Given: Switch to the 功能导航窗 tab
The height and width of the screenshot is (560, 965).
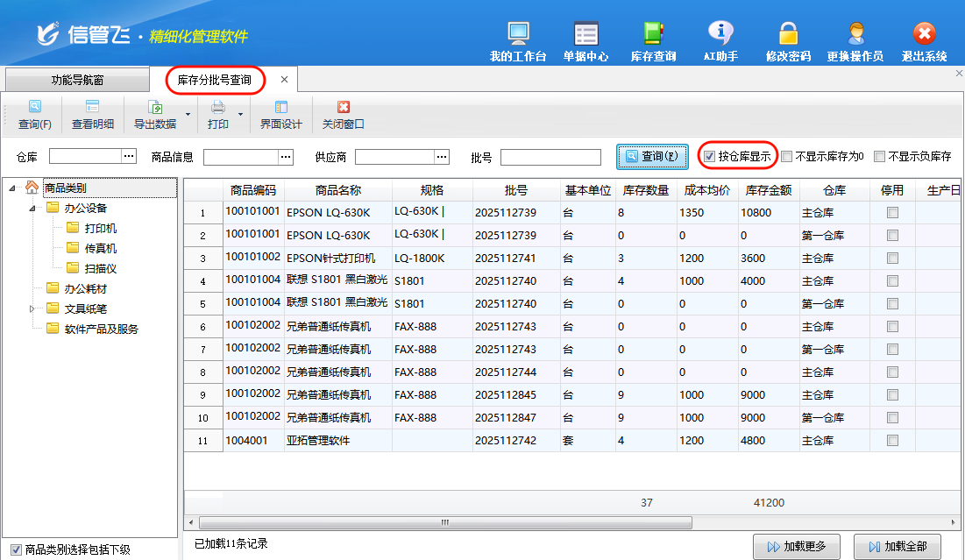Looking at the screenshot, I should coord(77,80).
